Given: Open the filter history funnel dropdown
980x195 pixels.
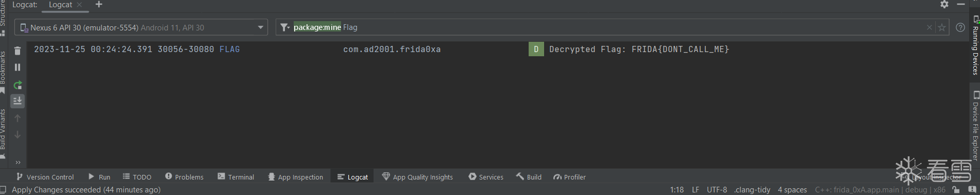Looking at the screenshot, I should [x=285, y=27].
